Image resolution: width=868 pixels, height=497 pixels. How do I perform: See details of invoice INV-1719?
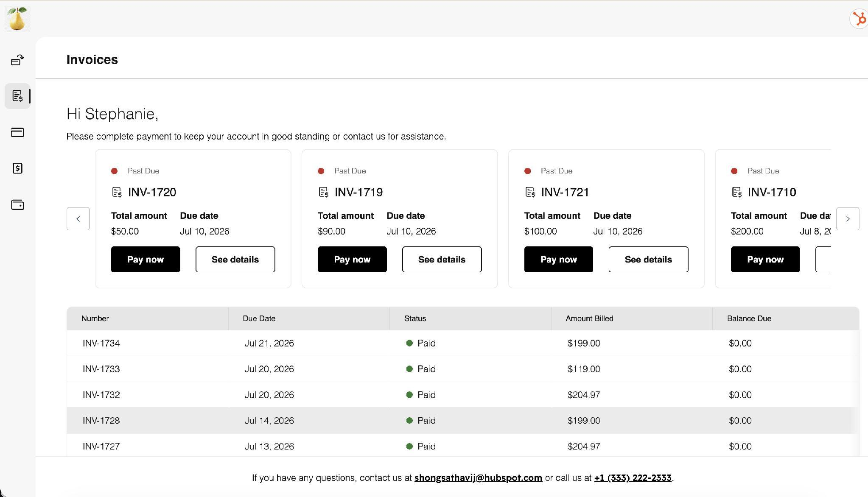click(x=442, y=259)
